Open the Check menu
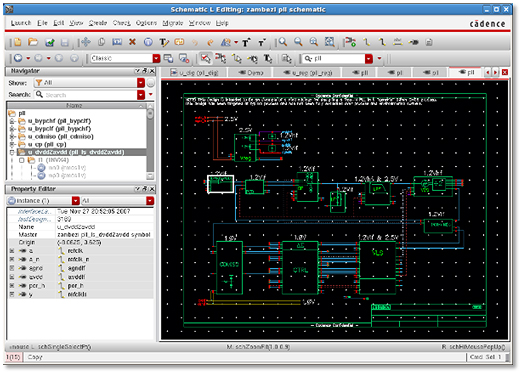This screenshot has height=374, width=522. pos(121,23)
